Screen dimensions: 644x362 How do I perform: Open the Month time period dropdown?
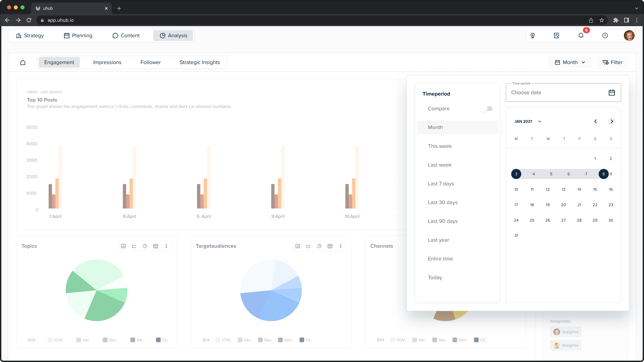[x=570, y=62]
